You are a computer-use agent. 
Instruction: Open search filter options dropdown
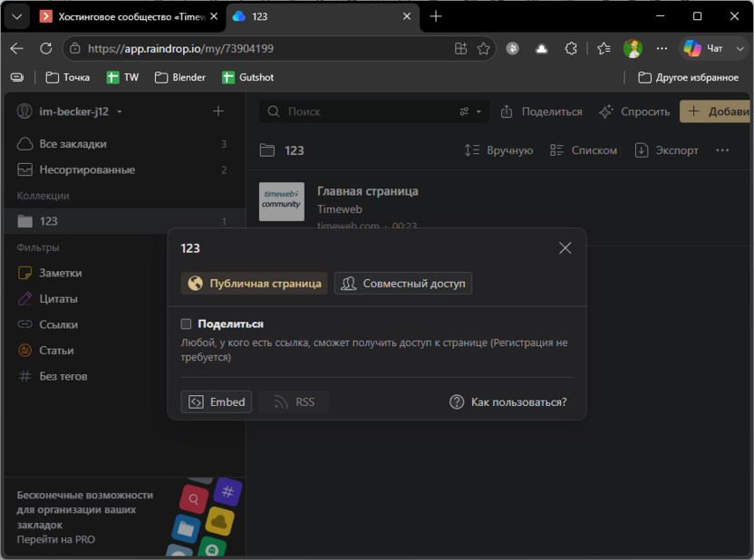470,111
